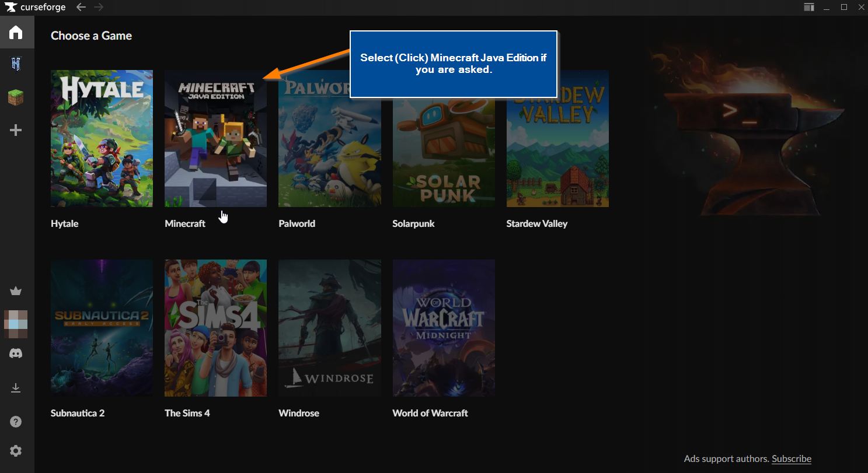Open the settings gear icon
Screen dimensions: 868x473
tap(16, 451)
